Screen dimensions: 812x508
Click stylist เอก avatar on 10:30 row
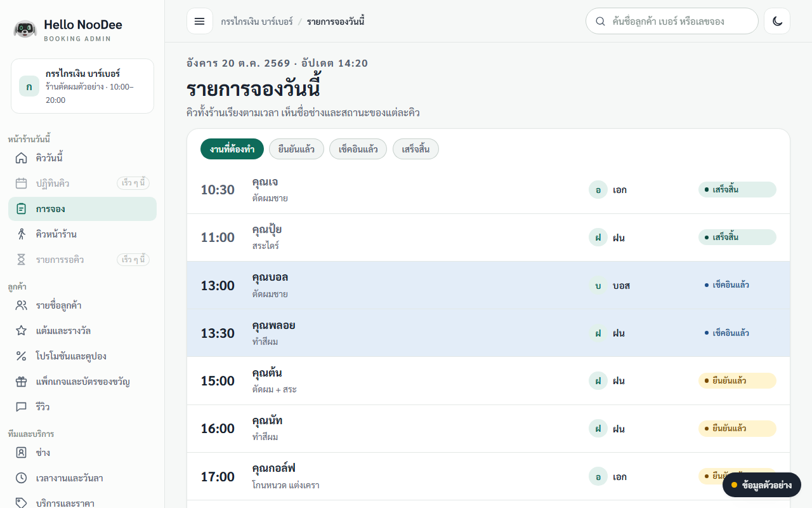(598, 190)
